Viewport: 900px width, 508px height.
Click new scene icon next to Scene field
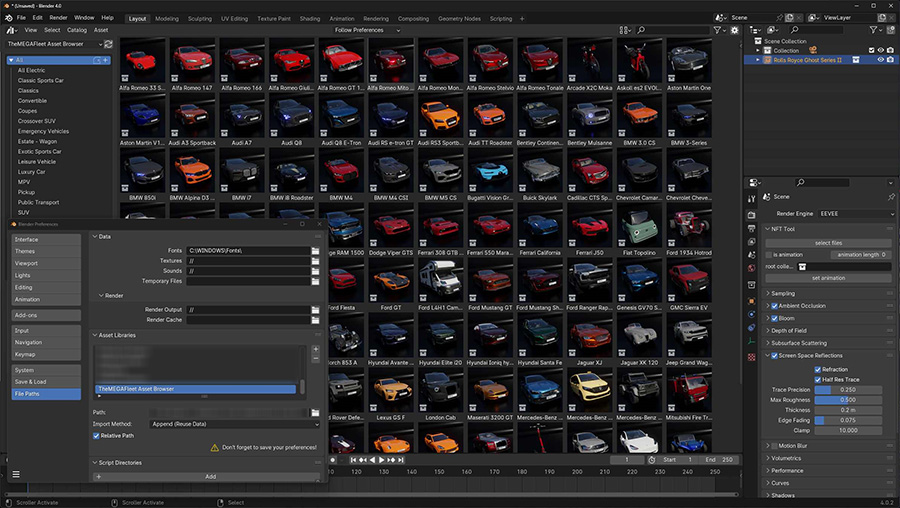789,18
